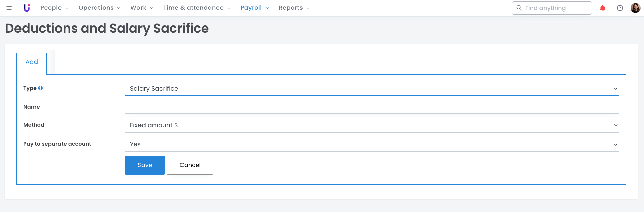The width and height of the screenshot is (644, 212).
Task: Click the search magnifier icon
Action: (519, 8)
